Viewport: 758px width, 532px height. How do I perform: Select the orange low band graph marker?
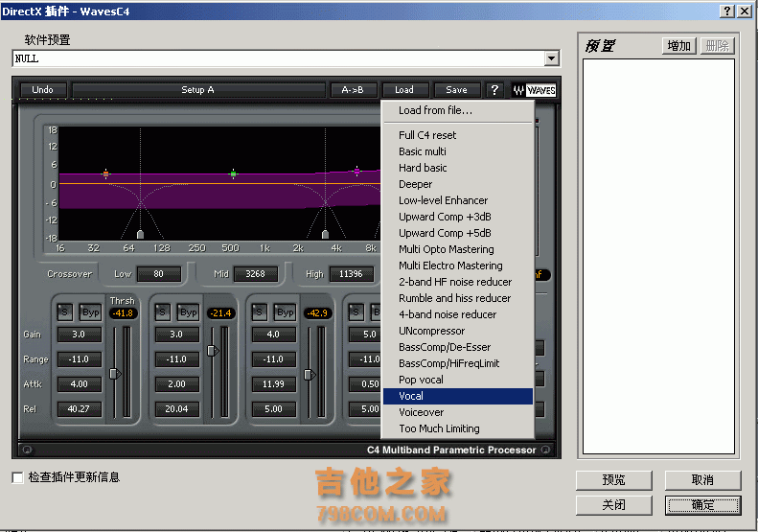105,173
